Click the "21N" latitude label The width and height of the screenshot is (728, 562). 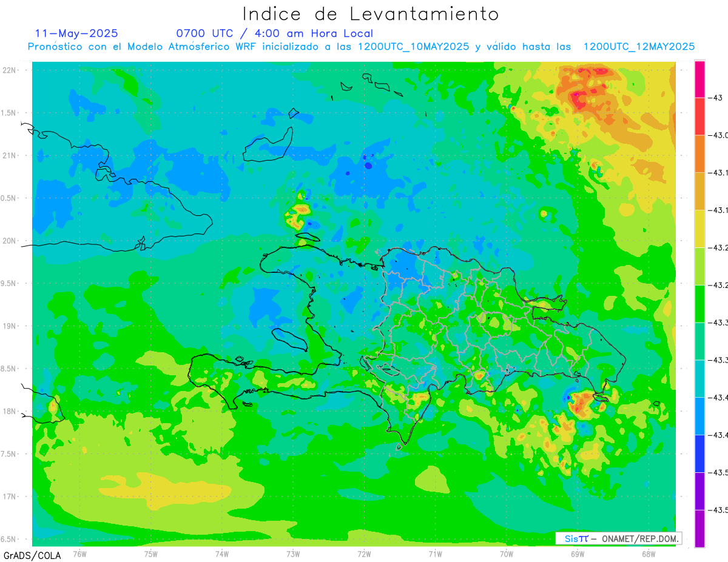pos(10,155)
